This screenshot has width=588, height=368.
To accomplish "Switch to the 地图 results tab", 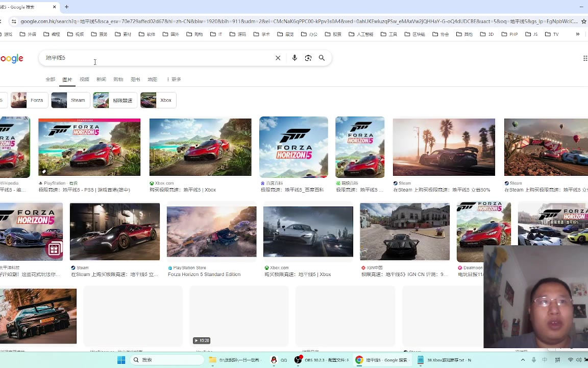I will click(152, 79).
